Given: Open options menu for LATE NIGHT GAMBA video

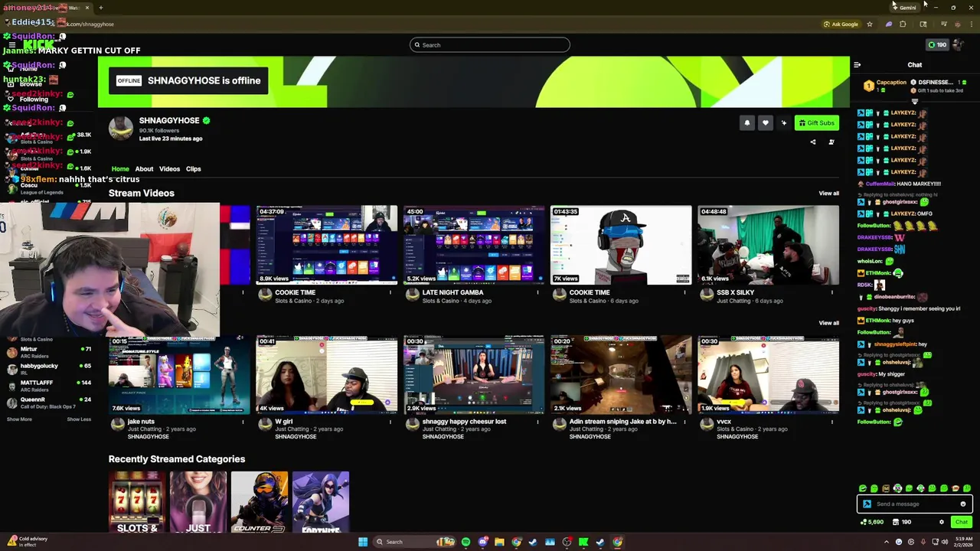Looking at the screenshot, I should 537,292.
